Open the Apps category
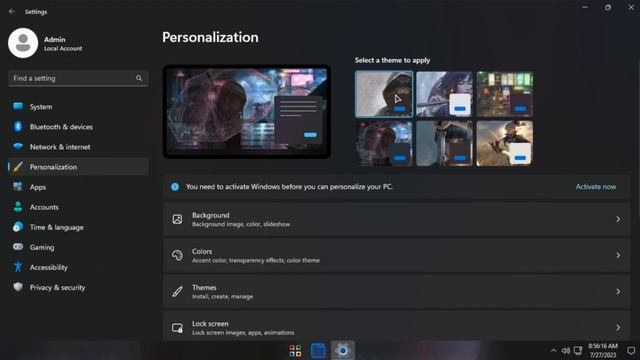The image size is (640, 360). [78, 187]
